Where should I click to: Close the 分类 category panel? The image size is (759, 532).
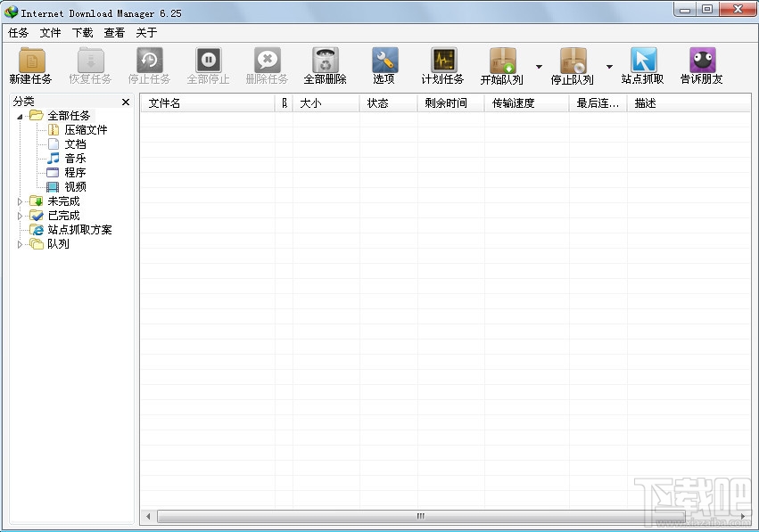click(124, 102)
